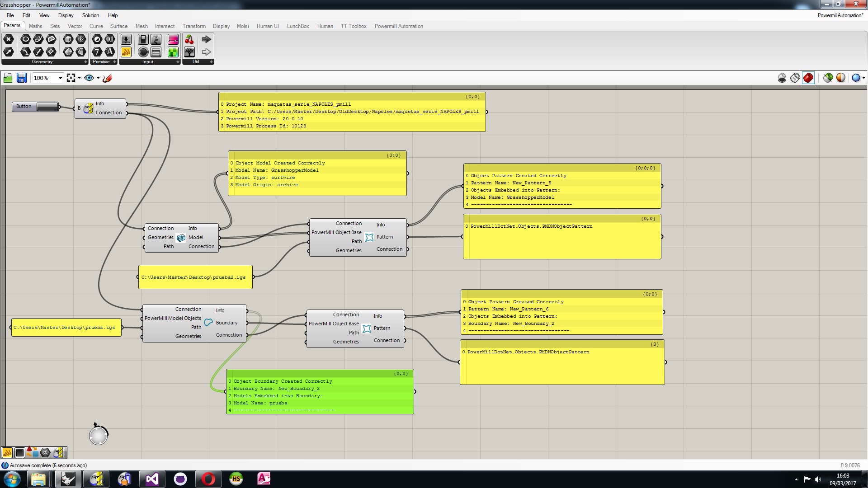Activate the shaded preview mode icon

[x=808, y=78]
